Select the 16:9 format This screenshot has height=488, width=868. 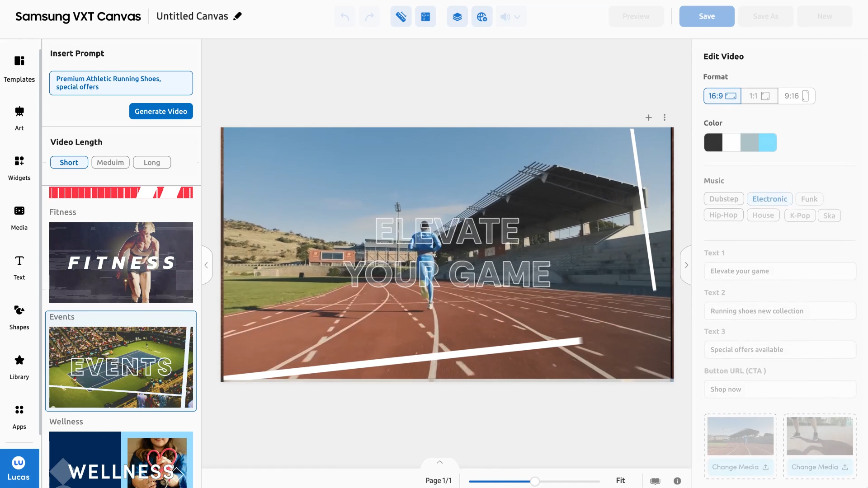point(722,96)
